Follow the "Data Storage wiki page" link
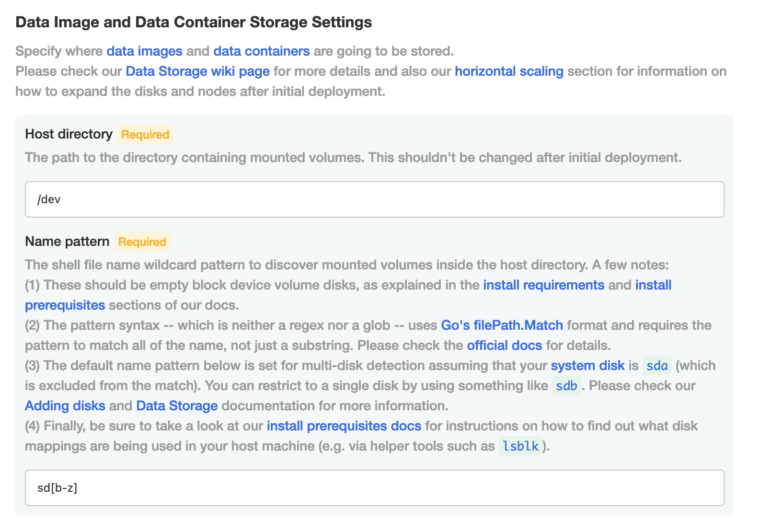Viewport: 760px width, 532px height. coord(197,71)
